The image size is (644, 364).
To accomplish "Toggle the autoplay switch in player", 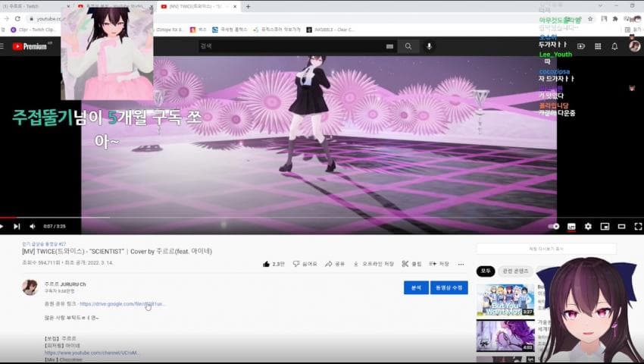I will (x=554, y=226).
